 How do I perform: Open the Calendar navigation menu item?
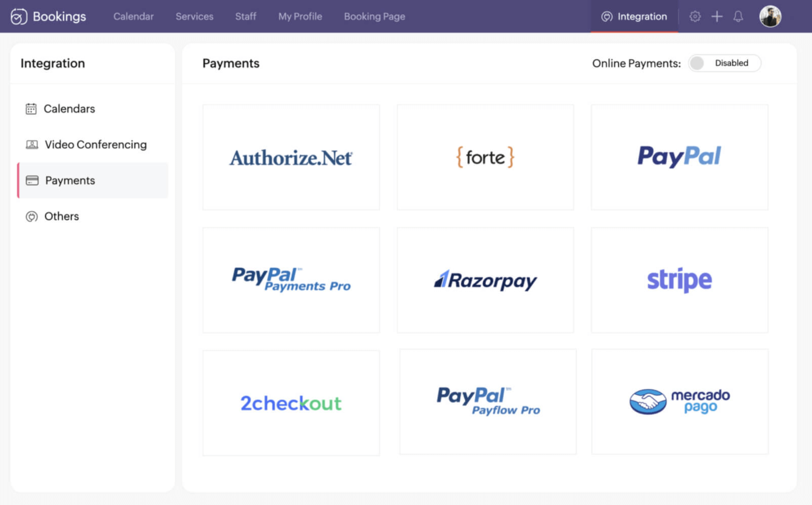[x=133, y=16]
